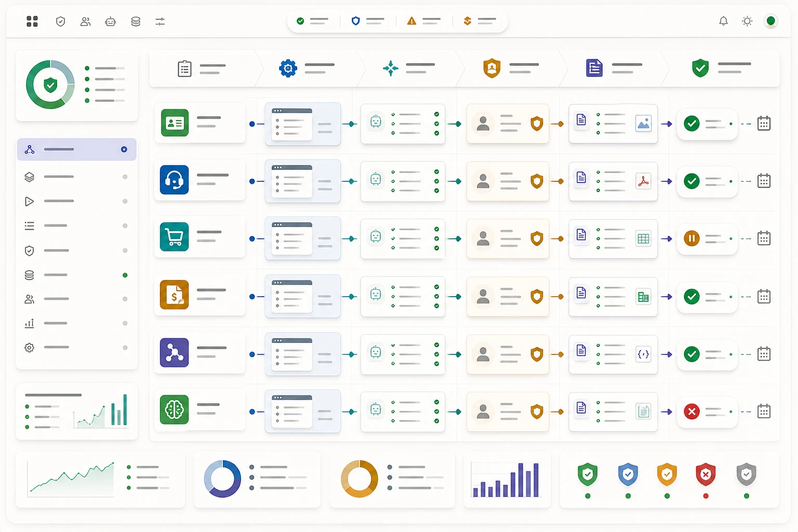Image resolution: width=798 pixels, height=532 pixels.
Task: Click the document file icon in brain row
Action: pyautogui.click(x=643, y=411)
